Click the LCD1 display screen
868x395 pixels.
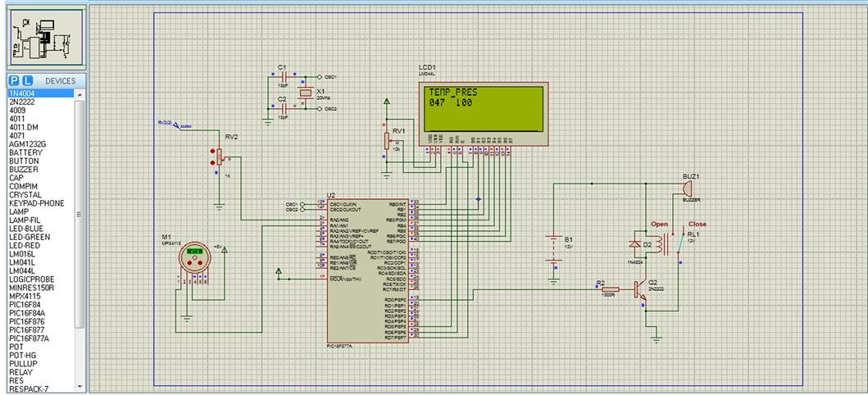[482, 108]
